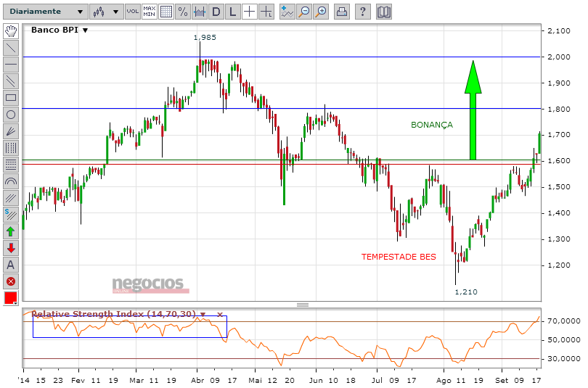Select the hand pan tool
This screenshot has height=388, width=588.
(x=11, y=31)
